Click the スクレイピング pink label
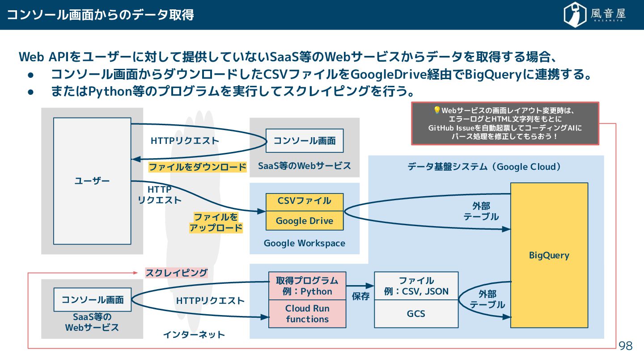Image resolution: width=644 pixels, height=362 pixels. [x=177, y=273]
